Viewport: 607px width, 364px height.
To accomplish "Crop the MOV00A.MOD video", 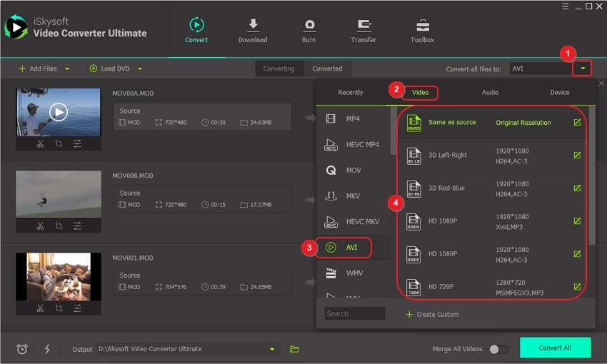I will coord(59,144).
